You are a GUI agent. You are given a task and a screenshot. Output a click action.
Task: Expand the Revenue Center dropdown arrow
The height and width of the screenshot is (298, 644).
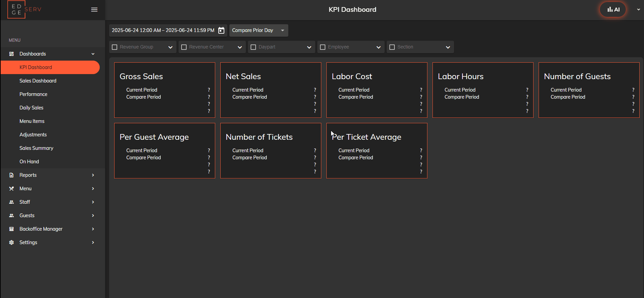point(239,47)
